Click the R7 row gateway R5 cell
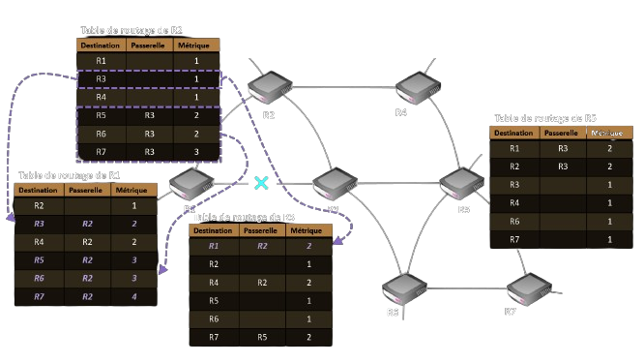This screenshot has width=644, height=363. coord(262,337)
